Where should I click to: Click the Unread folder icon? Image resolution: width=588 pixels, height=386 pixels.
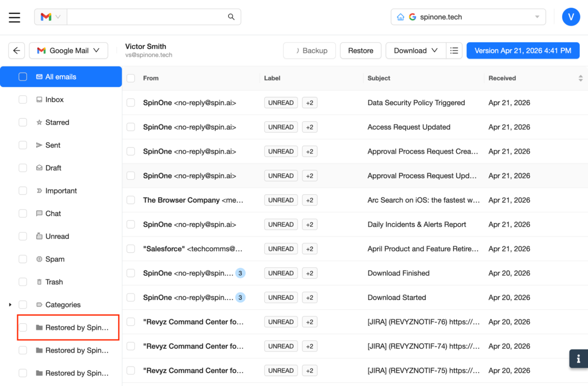pos(39,236)
